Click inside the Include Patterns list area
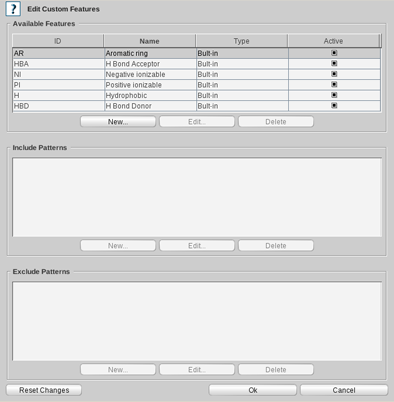394x402 pixels. pyautogui.click(x=197, y=197)
